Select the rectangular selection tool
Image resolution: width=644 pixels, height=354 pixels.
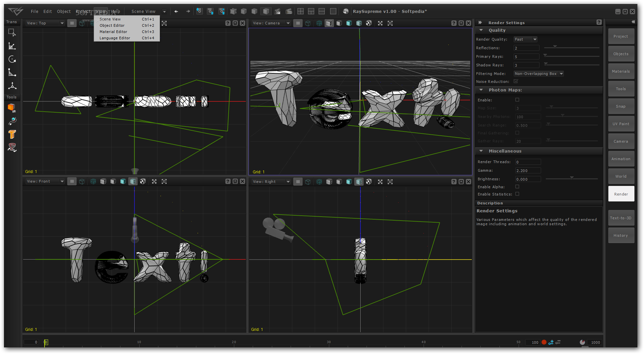click(12, 32)
